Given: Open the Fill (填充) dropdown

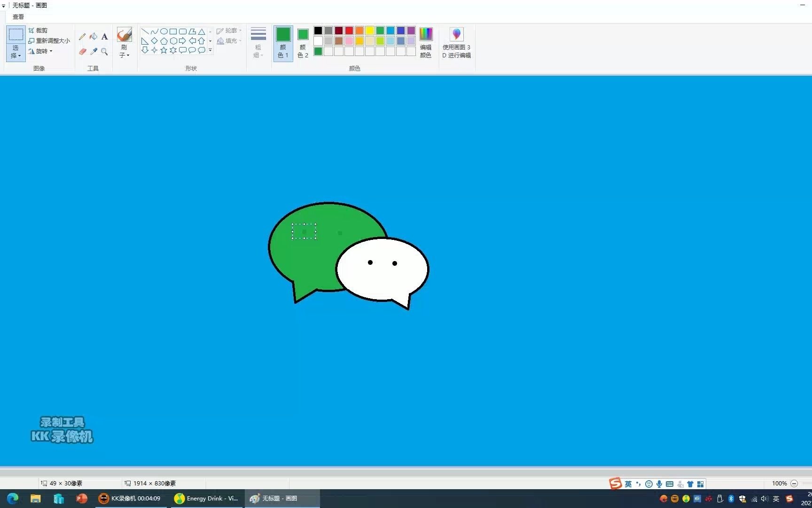Looking at the screenshot, I should 229,41.
